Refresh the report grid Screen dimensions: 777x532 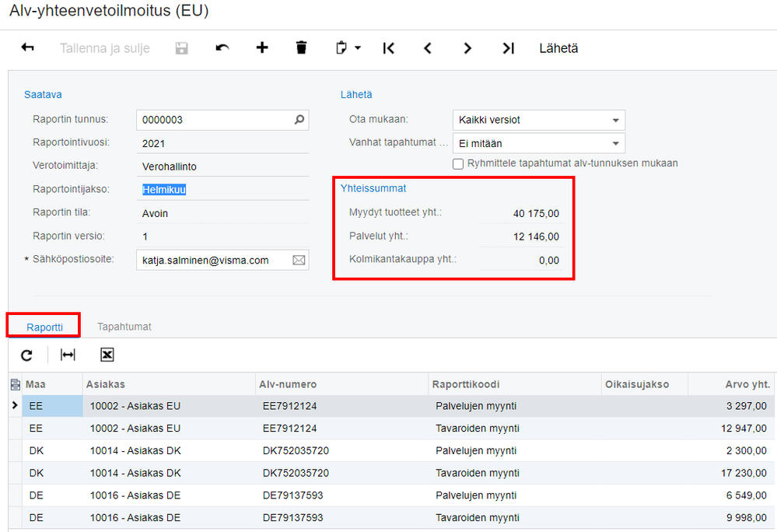pyautogui.click(x=26, y=355)
